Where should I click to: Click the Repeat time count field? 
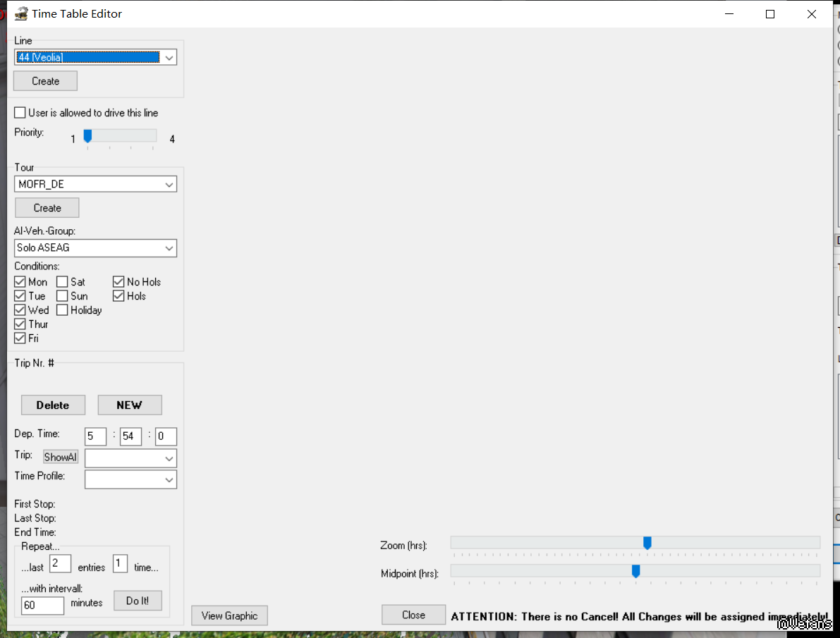pos(120,563)
